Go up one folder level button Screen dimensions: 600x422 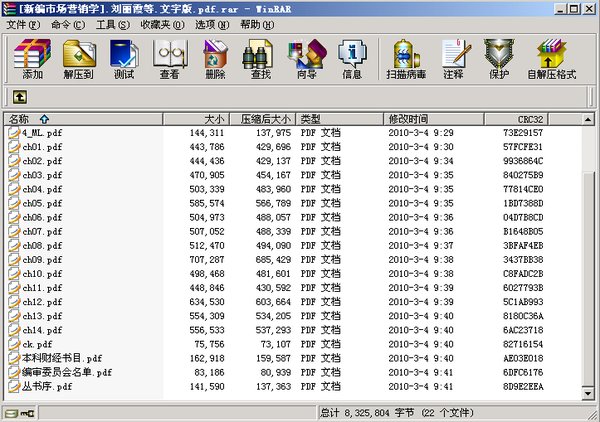tap(20, 97)
